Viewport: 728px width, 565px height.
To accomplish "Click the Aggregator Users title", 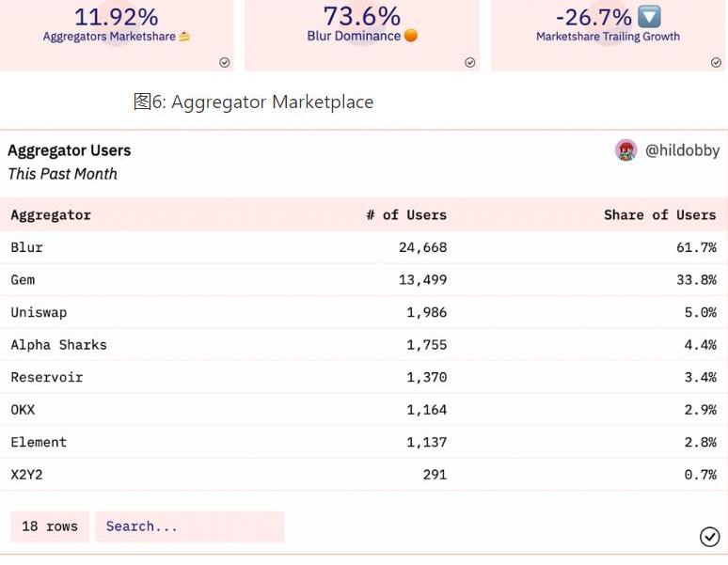I will [x=70, y=150].
